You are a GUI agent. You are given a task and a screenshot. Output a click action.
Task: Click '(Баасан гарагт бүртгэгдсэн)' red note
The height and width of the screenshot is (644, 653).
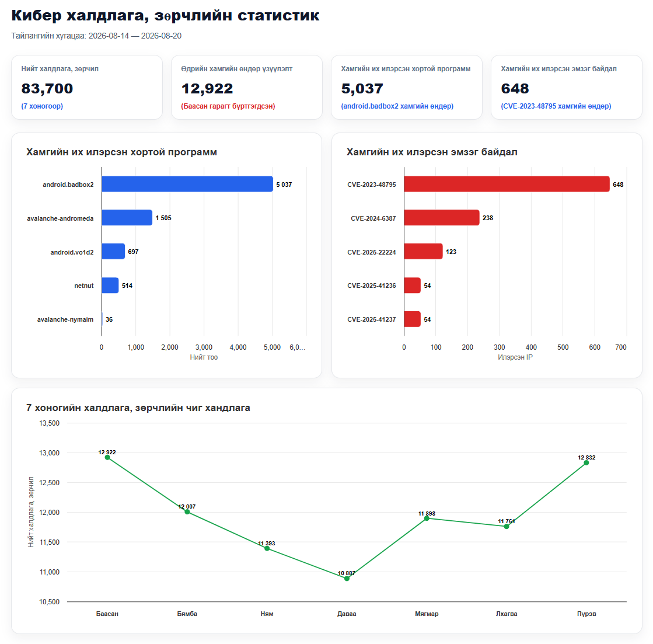point(228,106)
